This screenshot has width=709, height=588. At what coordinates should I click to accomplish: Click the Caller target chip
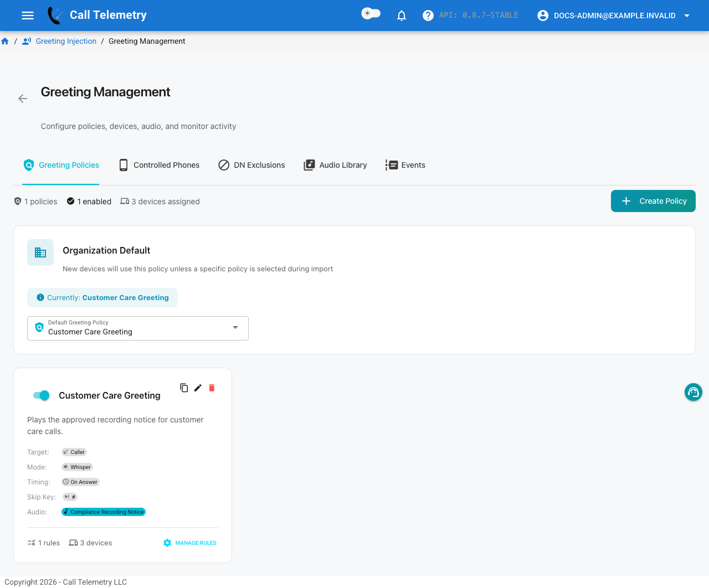(74, 452)
